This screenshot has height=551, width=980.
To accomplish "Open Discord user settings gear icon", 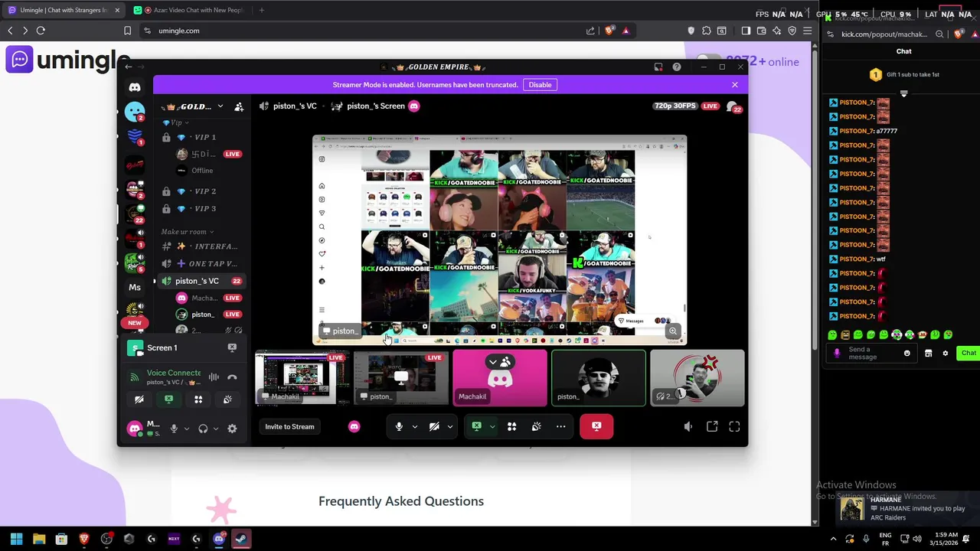I will [232, 429].
